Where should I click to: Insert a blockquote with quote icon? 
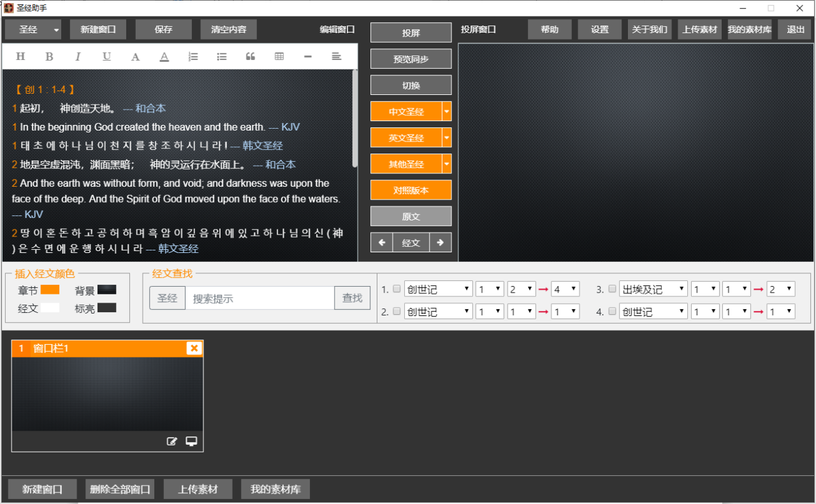251,57
